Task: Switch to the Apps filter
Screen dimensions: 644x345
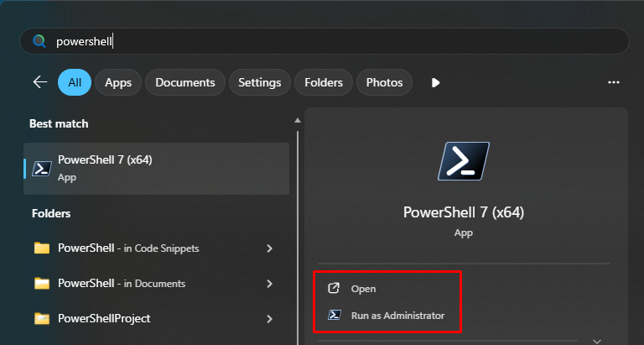Action: click(x=118, y=82)
